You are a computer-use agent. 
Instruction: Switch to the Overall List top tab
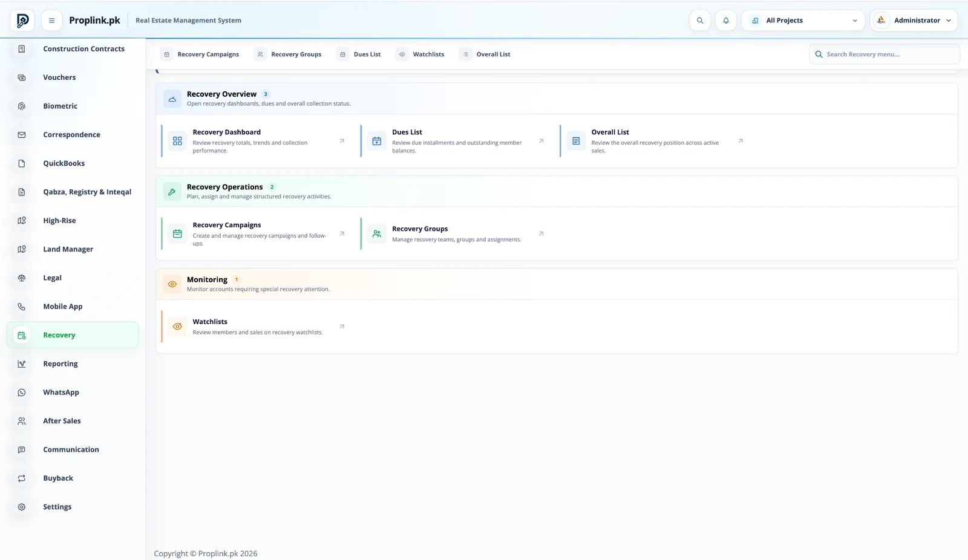(x=485, y=54)
